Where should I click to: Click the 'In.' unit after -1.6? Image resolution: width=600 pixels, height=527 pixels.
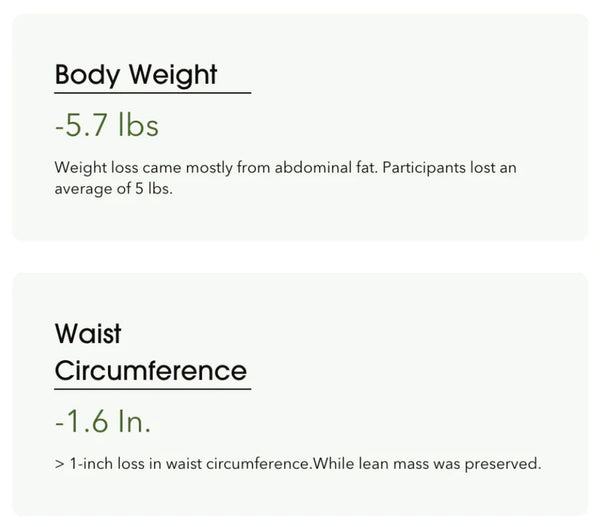tap(134, 421)
